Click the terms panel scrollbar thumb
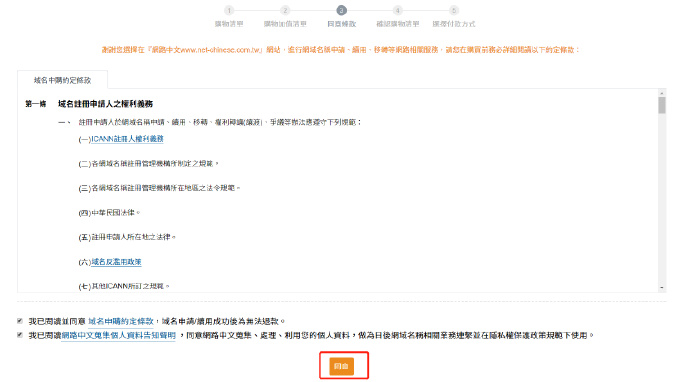Screen dimensions: 690x382 662,106
